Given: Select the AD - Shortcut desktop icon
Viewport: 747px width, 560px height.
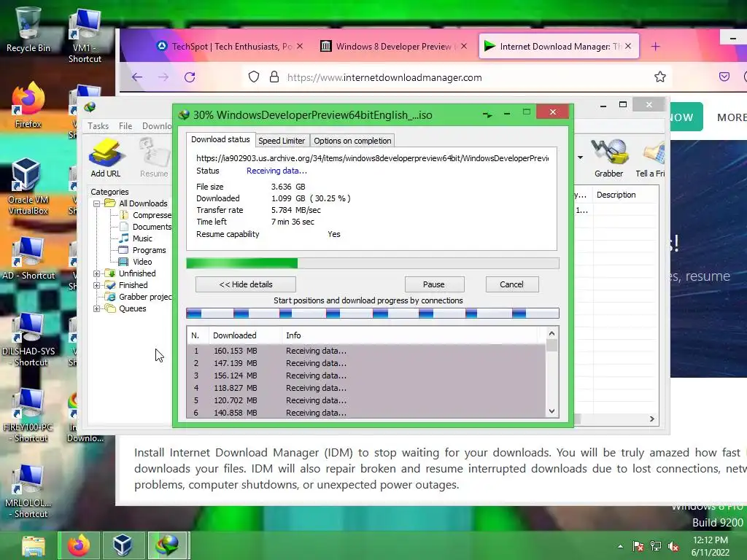Looking at the screenshot, I should point(28,258).
